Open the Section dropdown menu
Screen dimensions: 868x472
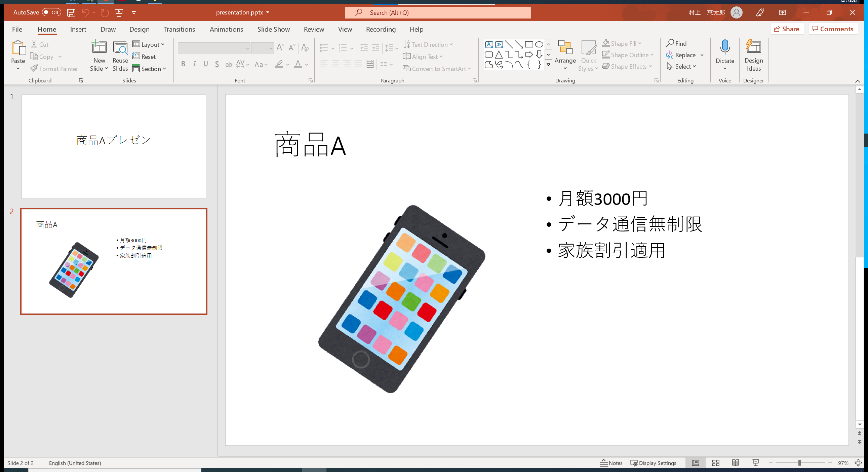pyautogui.click(x=149, y=69)
